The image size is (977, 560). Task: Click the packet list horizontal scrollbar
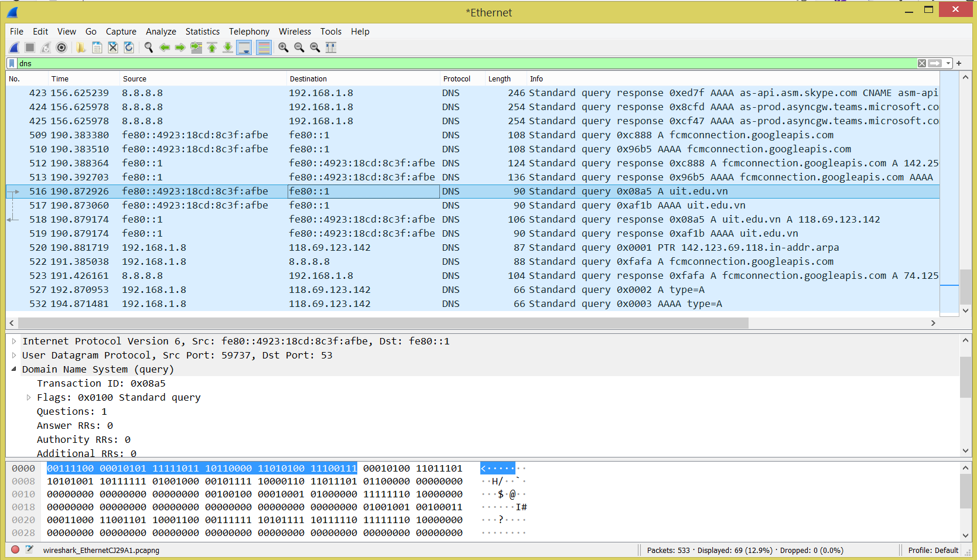[383, 323]
